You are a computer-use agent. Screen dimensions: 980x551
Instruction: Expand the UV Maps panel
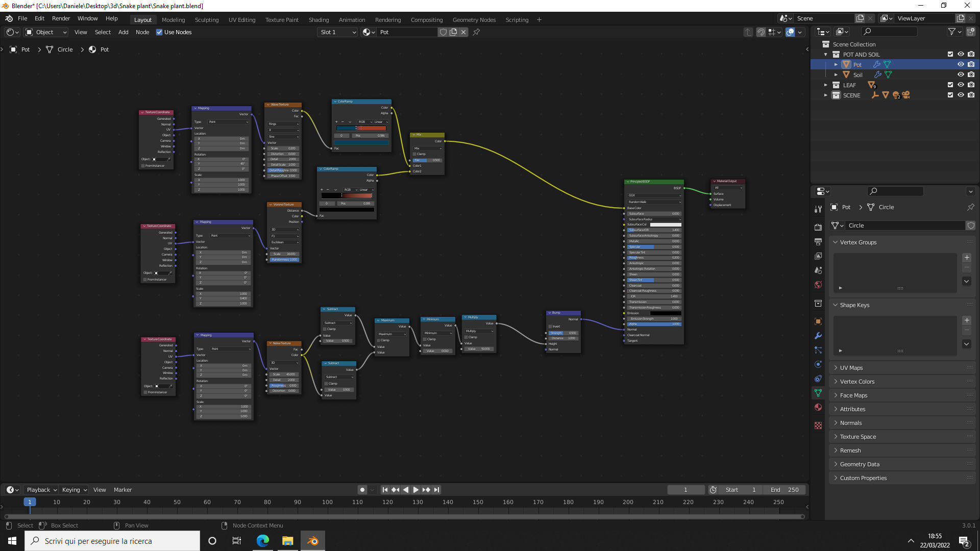click(851, 368)
